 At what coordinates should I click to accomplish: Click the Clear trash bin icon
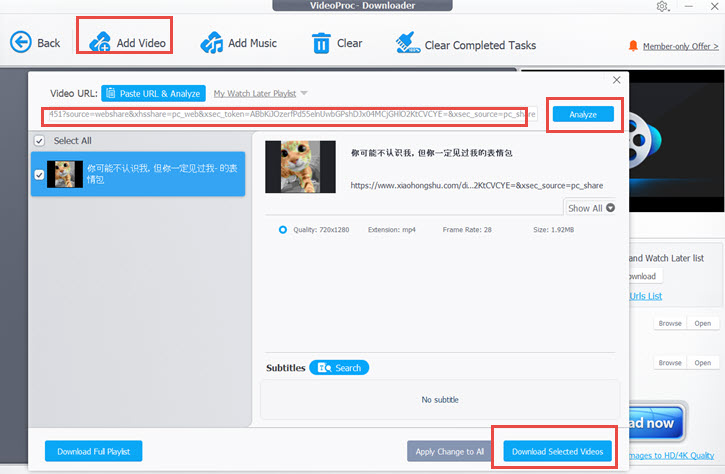pyautogui.click(x=321, y=43)
